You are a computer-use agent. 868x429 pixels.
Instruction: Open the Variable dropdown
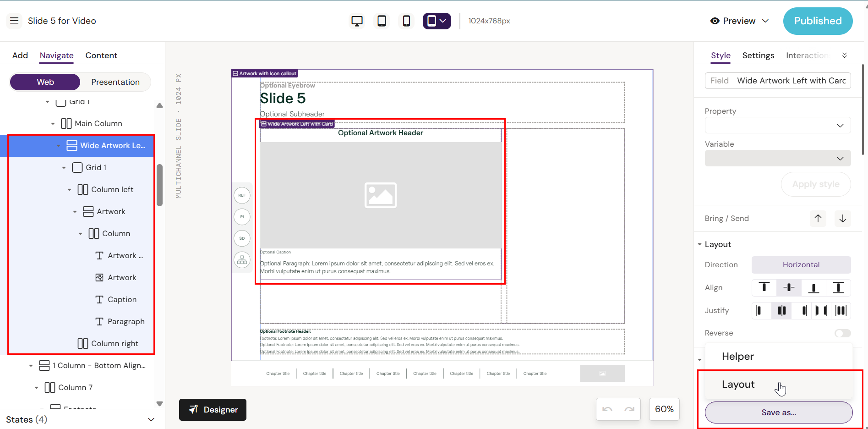pos(777,158)
